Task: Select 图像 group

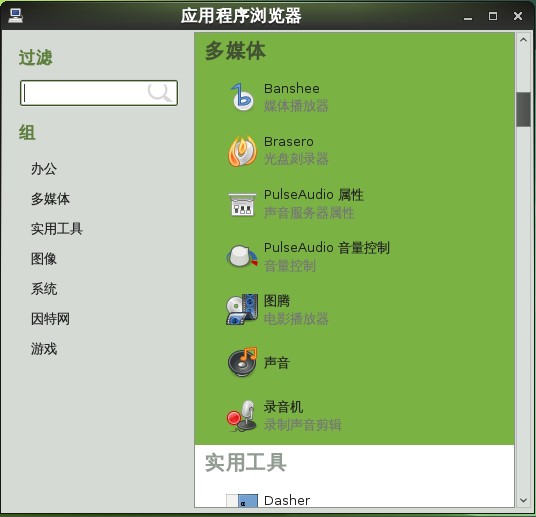Action: click(x=44, y=258)
